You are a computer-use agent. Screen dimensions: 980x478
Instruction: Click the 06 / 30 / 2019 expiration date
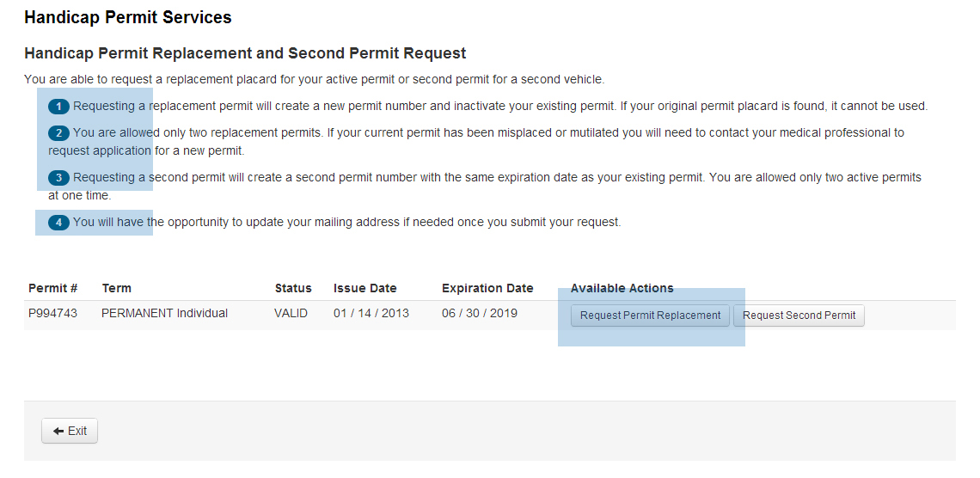tap(480, 314)
